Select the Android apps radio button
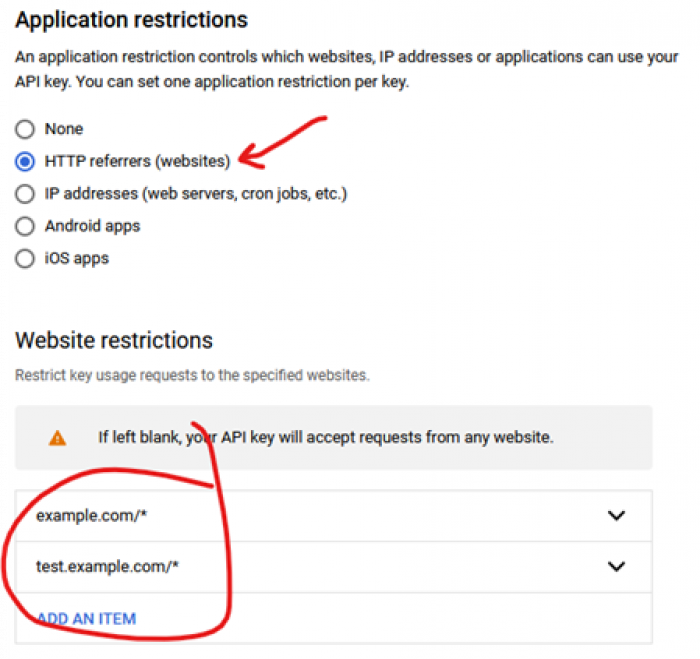Viewport: 700px width, 659px height. point(25,226)
